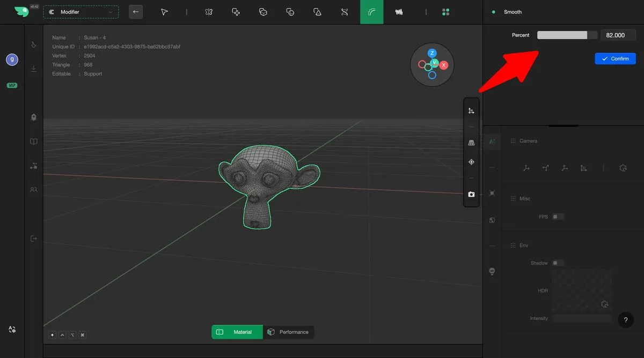Click the language translate icon
The width and height of the screenshot is (644, 358).
[12, 330]
